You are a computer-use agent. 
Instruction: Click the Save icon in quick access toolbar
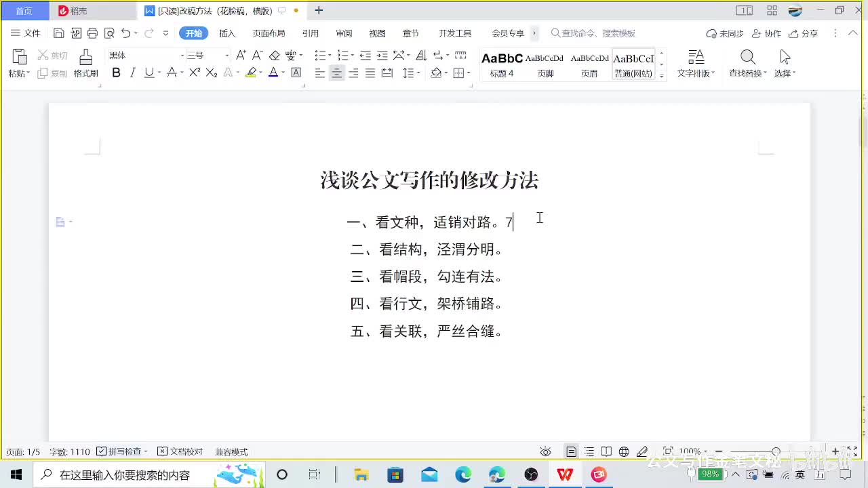[x=59, y=33]
